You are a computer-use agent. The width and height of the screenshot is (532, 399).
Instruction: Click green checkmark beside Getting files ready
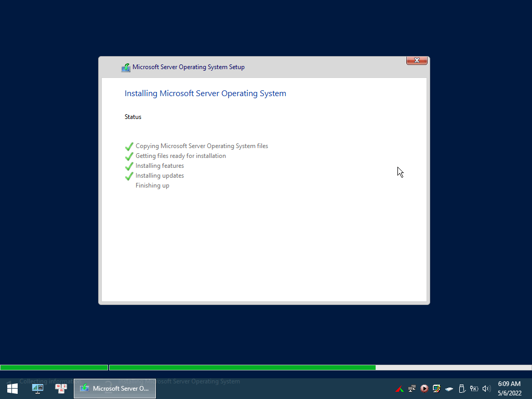pyautogui.click(x=129, y=156)
